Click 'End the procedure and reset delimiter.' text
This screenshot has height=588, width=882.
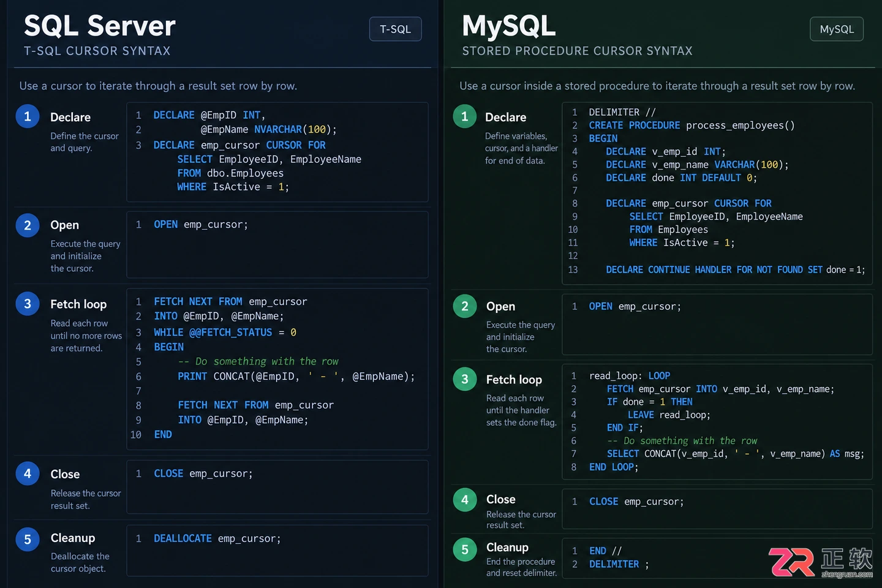click(522, 567)
